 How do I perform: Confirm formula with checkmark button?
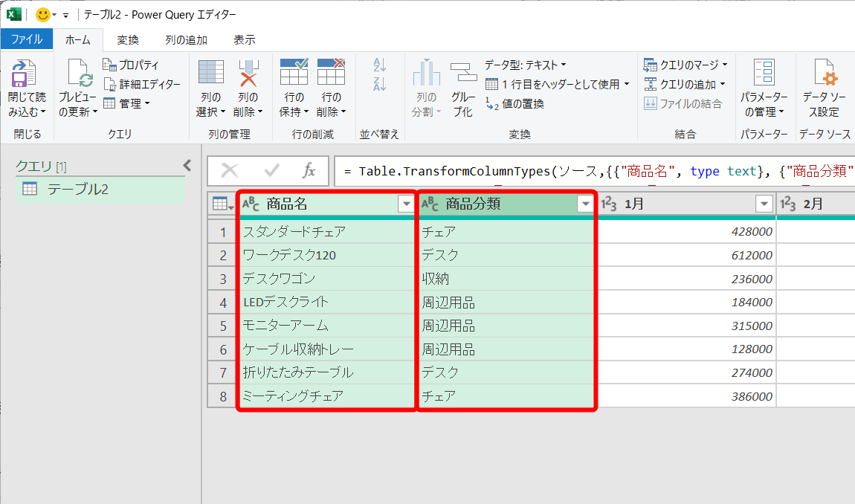[271, 171]
